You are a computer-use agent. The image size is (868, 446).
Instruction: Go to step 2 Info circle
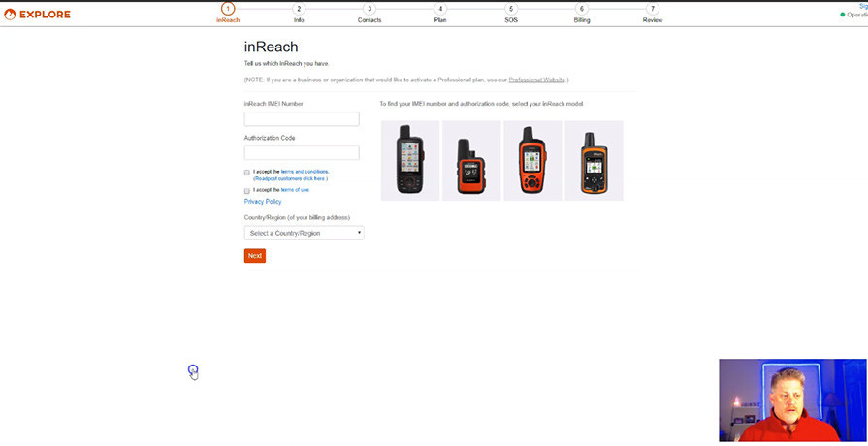point(299,9)
